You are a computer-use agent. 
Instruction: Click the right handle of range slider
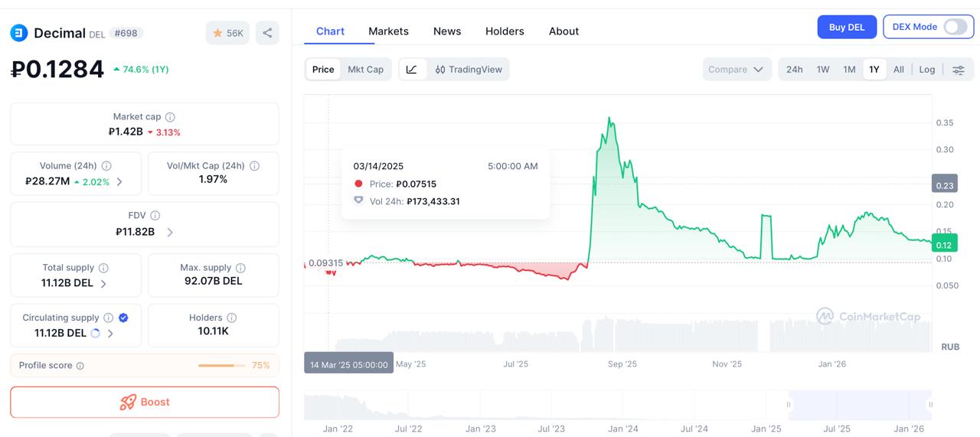coord(930,404)
